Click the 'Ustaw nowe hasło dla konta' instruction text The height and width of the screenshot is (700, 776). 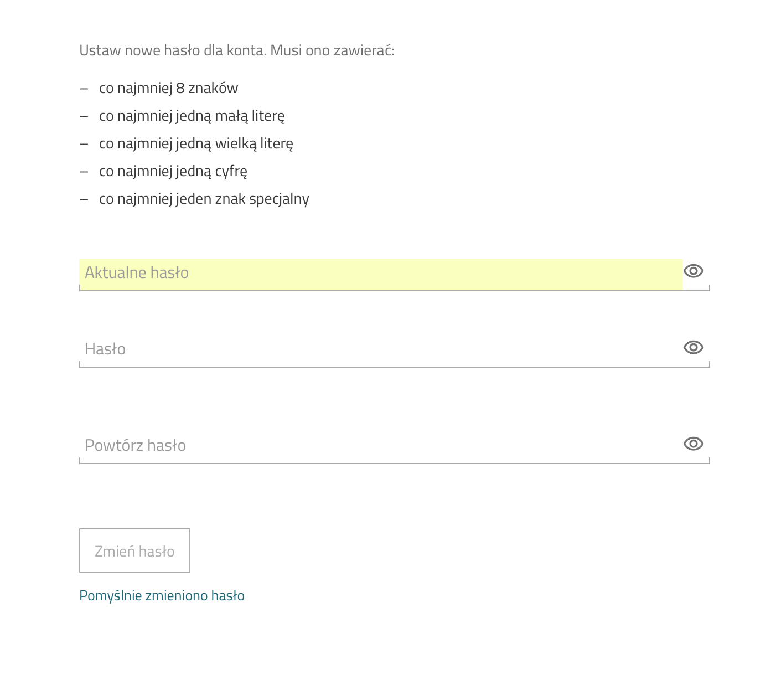[173, 50]
